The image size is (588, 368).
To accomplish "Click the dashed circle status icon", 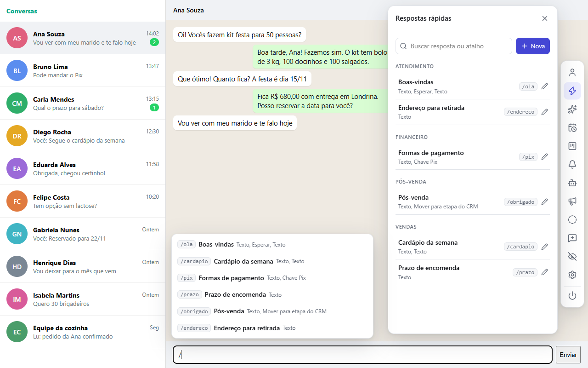I will [x=572, y=219].
